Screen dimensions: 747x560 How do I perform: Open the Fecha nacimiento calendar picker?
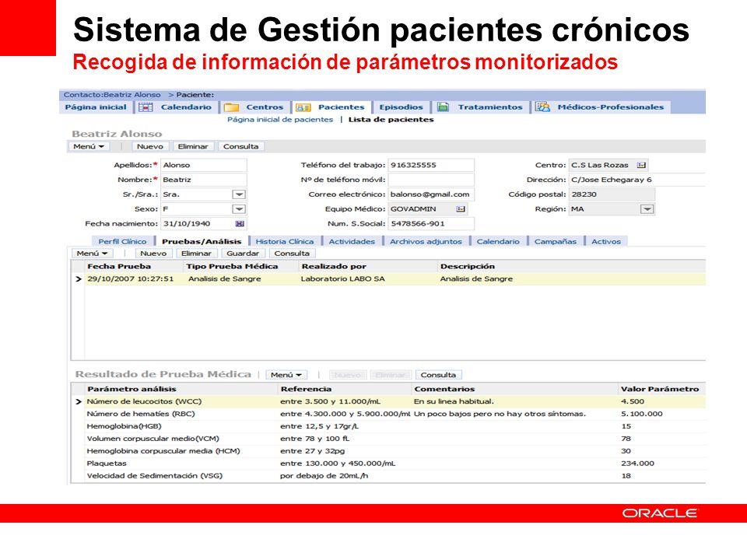(240, 224)
